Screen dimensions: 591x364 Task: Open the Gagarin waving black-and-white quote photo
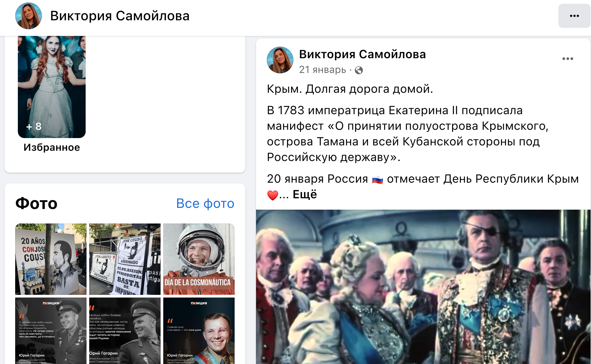click(x=51, y=331)
